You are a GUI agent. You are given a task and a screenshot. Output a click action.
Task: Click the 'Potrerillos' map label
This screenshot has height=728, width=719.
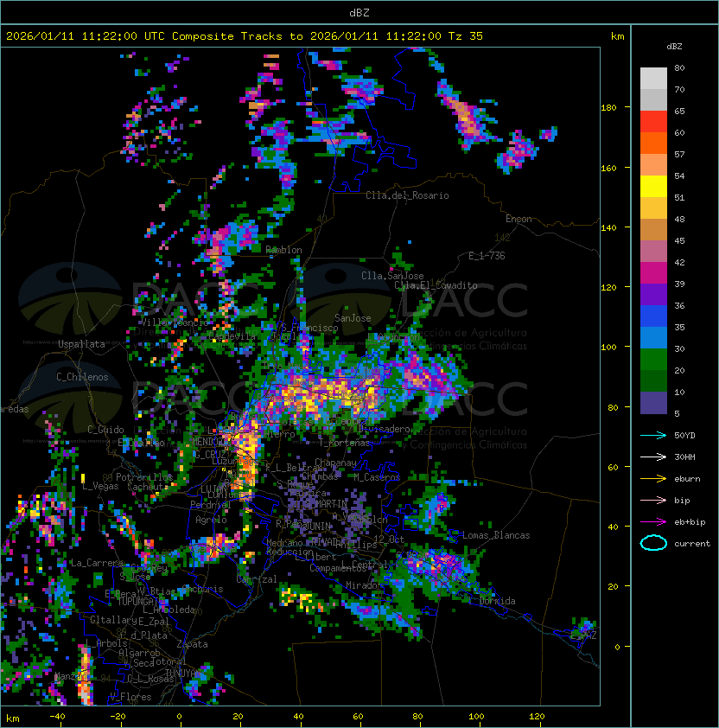click(144, 477)
